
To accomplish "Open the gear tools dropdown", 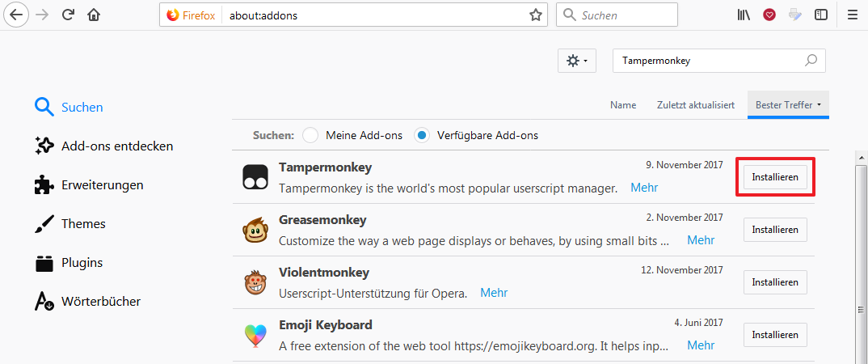I will [x=577, y=61].
